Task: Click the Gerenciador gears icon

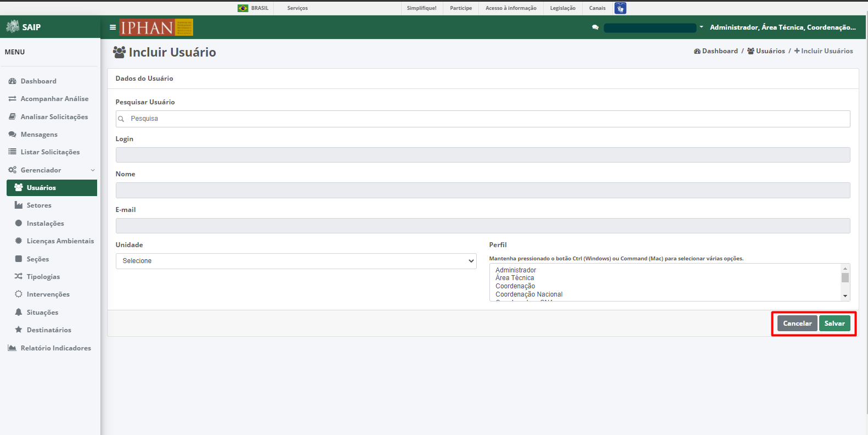Action: point(13,170)
